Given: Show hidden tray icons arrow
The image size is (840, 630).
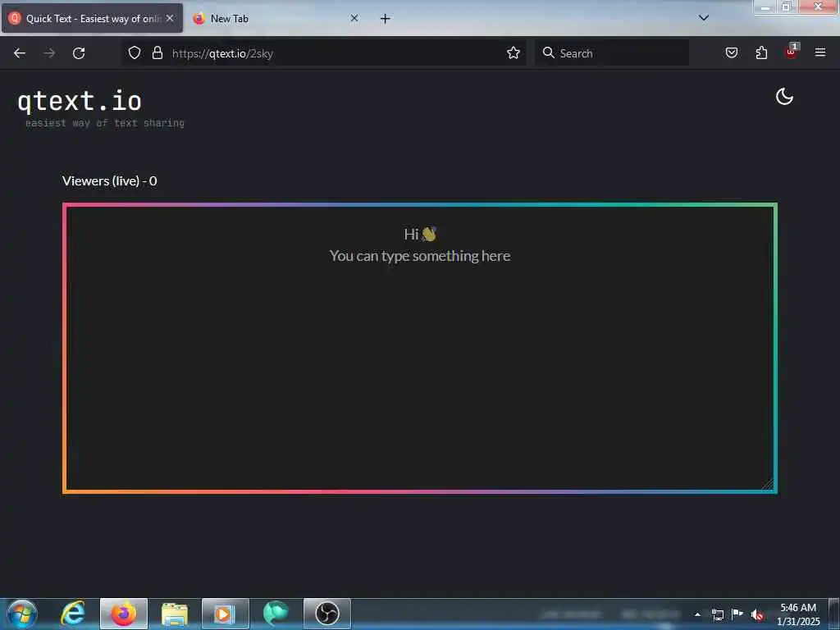Looking at the screenshot, I should (697, 614).
